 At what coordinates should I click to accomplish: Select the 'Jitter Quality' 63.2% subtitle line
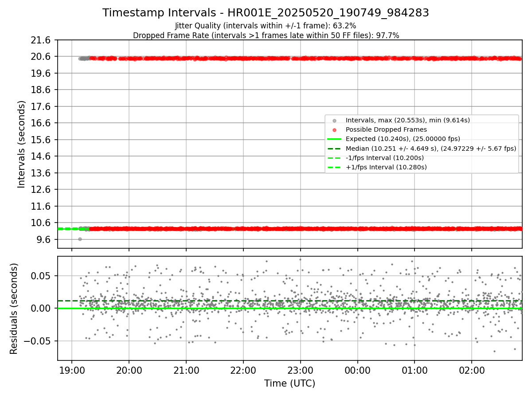click(x=266, y=26)
